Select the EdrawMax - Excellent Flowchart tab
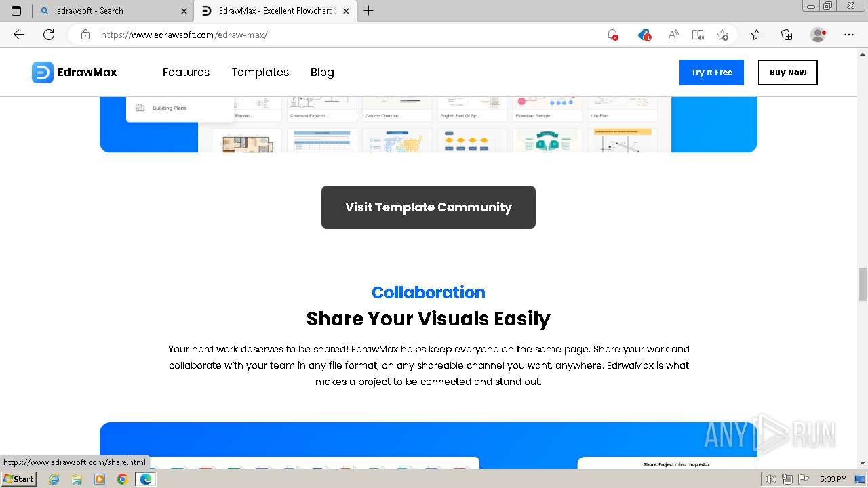868x488 pixels. (x=275, y=11)
